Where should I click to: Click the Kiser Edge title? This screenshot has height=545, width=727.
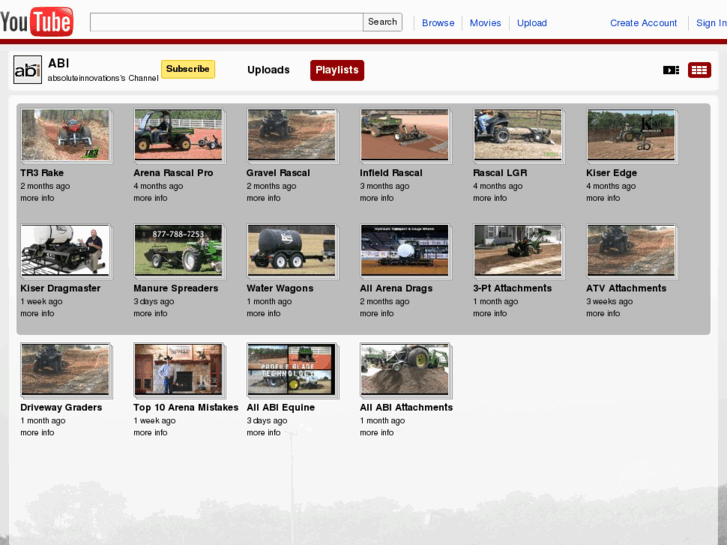pos(611,173)
